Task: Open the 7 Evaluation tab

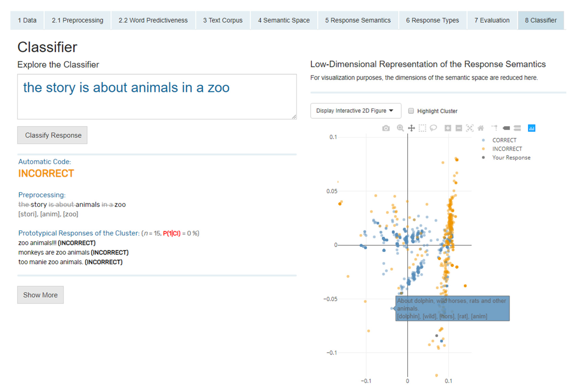Action: pyautogui.click(x=492, y=20)
